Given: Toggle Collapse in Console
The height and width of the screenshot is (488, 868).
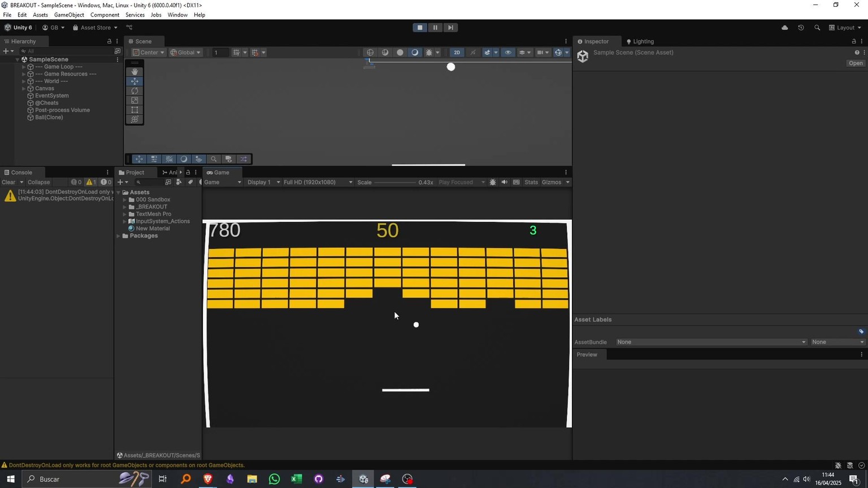Looking at the screenshot, I should pyautogui.click(x=39, y=182).
